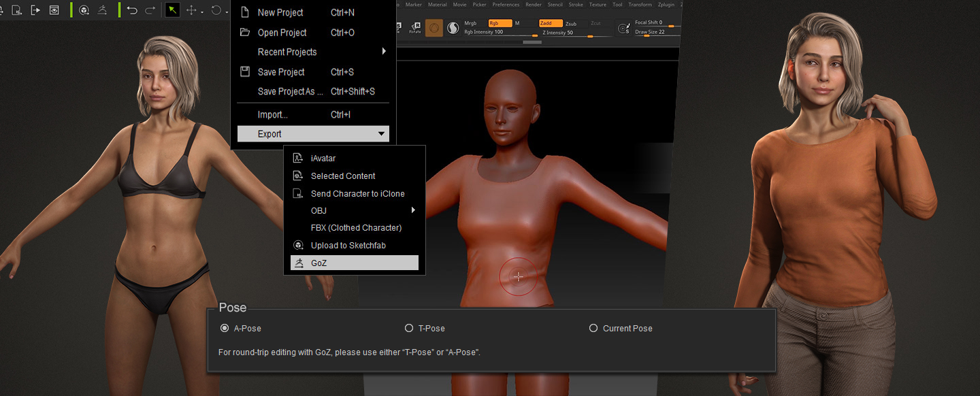
Task: Click the GoZ toolbar icon
Action: 102,10
